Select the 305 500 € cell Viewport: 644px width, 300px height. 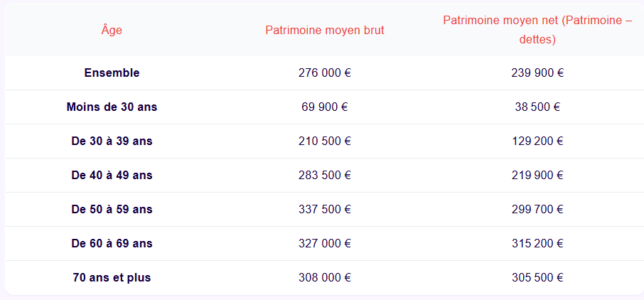tap(537, 278)
